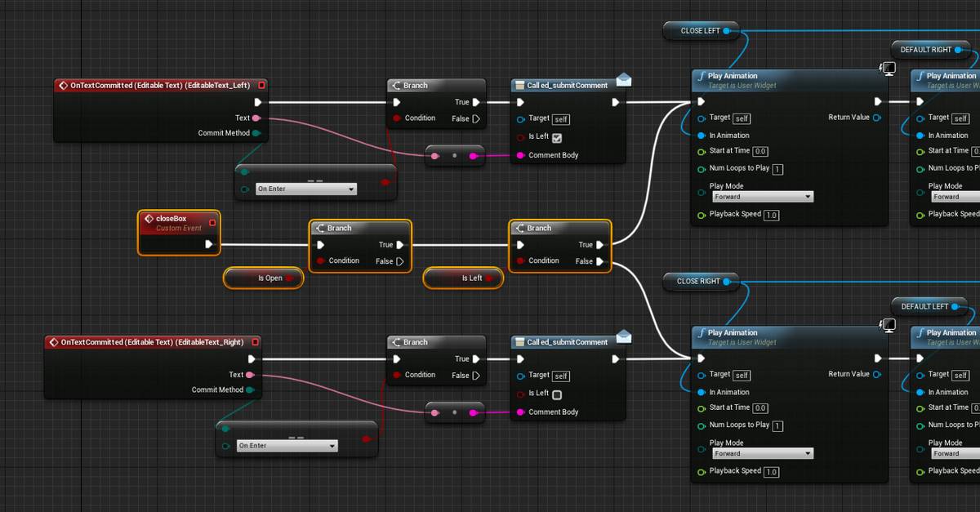The image size is (980, 512).
Task: Select Play Animation node header fed by CLOSE RIGHT
Action: click(x=788, y=336)
